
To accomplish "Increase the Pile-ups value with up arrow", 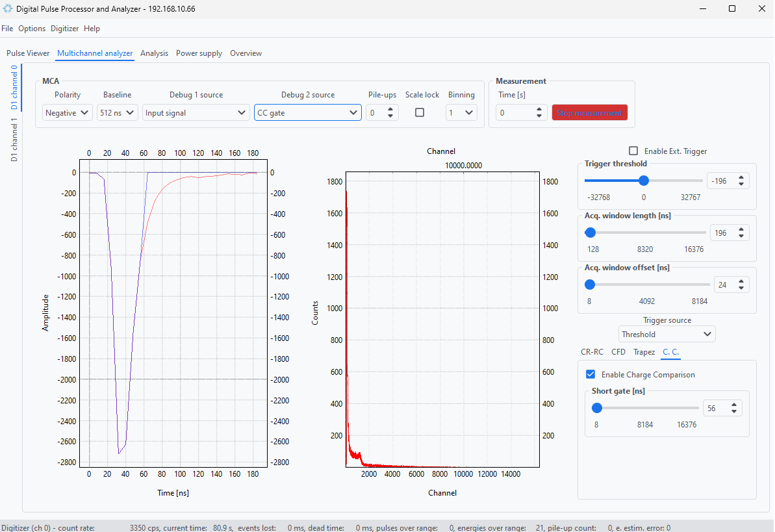I will tap(390, 109).
